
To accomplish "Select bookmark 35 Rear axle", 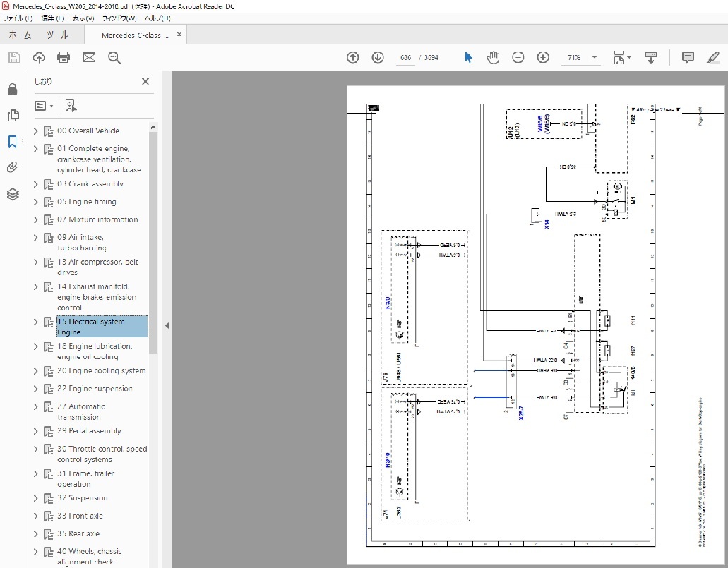I will (x=78, y=533).
